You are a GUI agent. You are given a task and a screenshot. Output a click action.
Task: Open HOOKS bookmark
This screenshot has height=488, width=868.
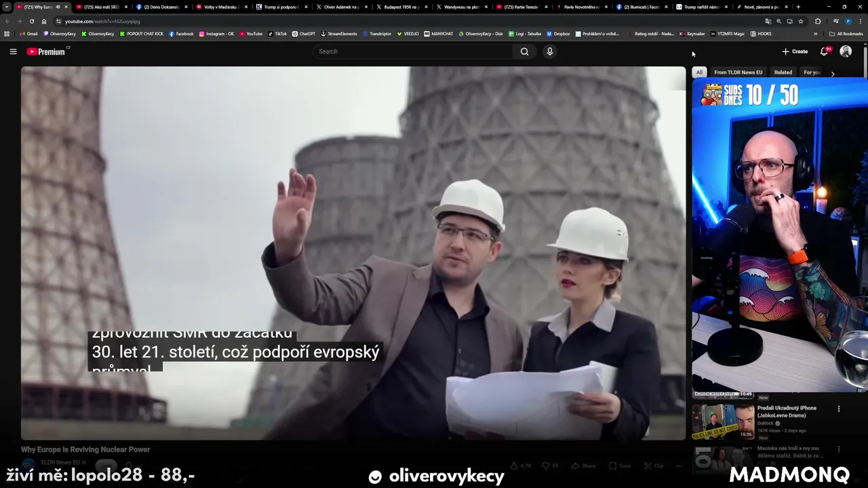tap(761, 33)
